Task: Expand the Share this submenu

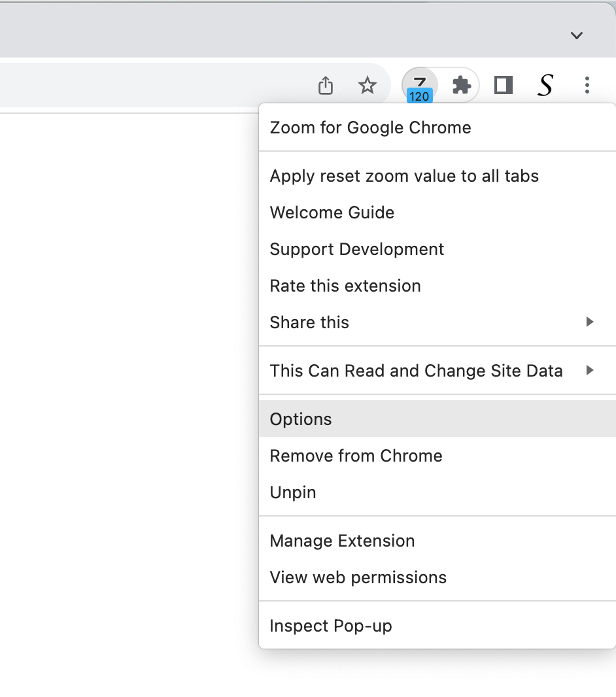Action: tap(309, 322)
